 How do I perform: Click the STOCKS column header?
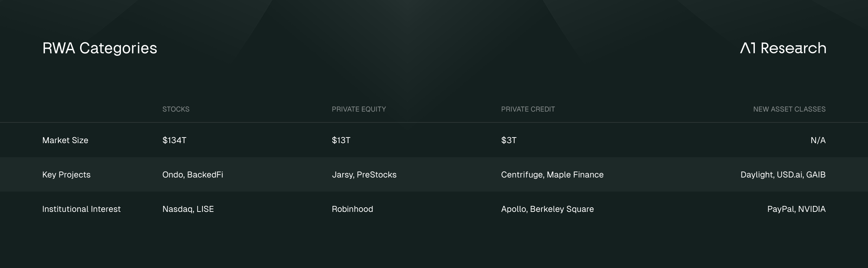point(176,109)
